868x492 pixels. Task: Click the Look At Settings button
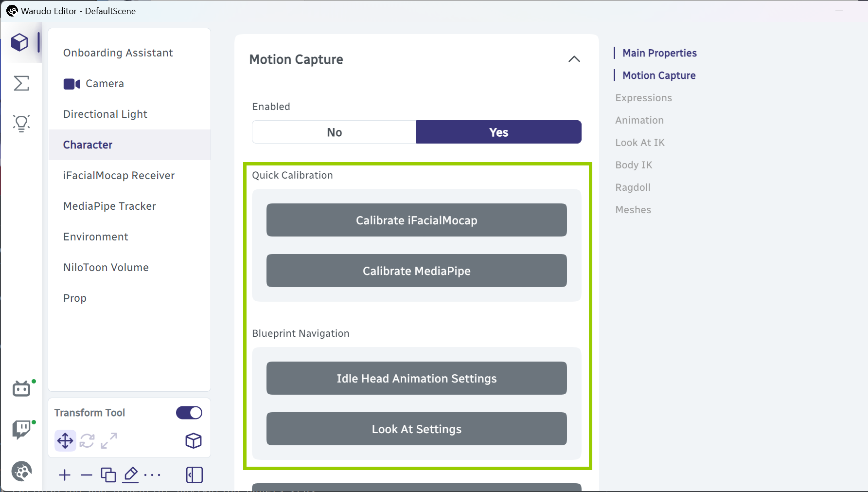pos(417,429)
